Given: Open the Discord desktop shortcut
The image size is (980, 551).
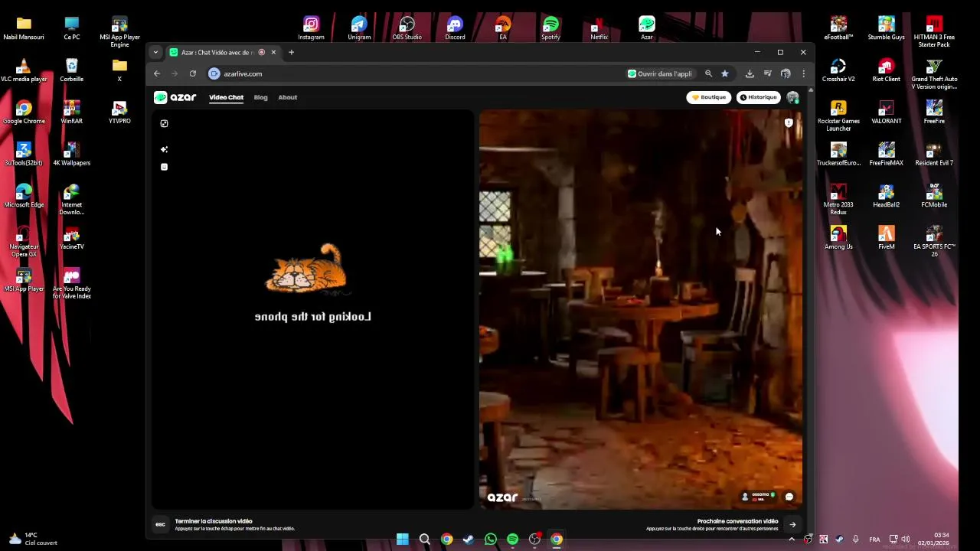Looking at the screenshot, I should tap(455, 28).
